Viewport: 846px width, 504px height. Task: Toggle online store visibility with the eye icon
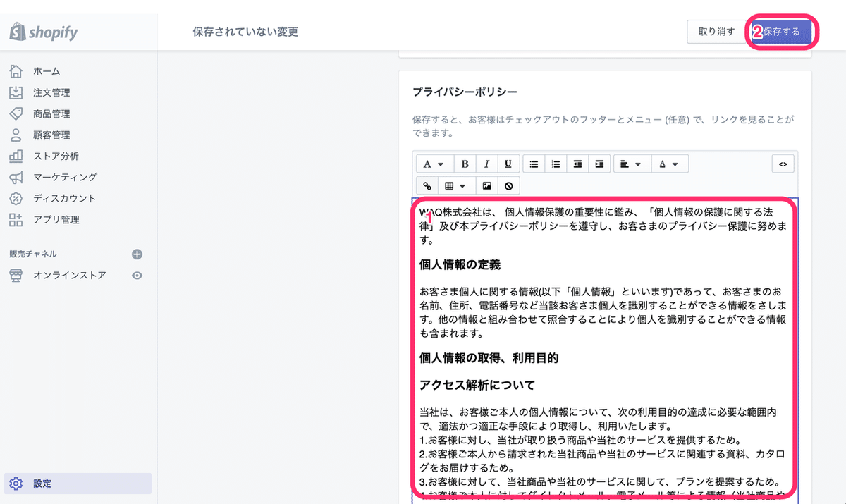pyautogui.click(x=138, y=276)
